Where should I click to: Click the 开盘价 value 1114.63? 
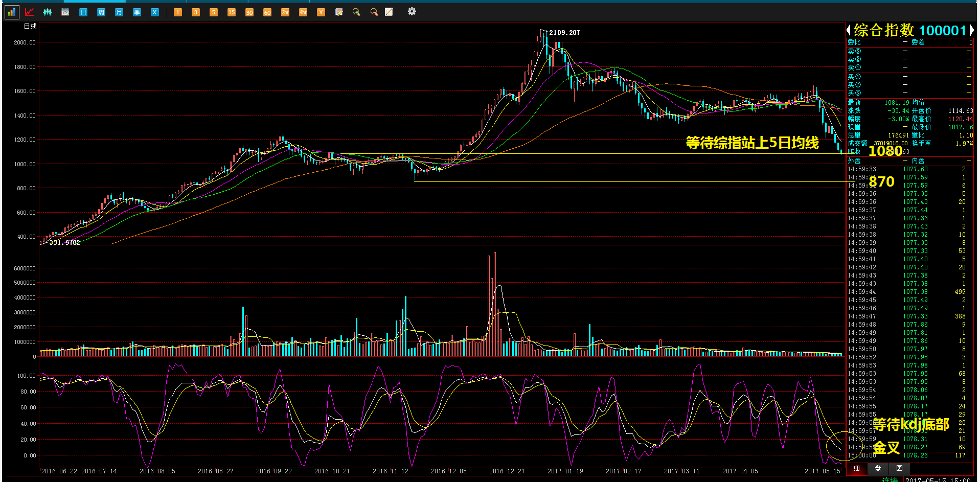[961, 111]
